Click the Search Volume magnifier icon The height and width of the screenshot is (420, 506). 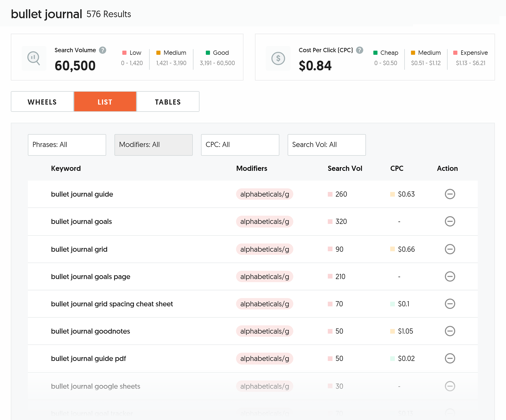(x=34, y=58)
